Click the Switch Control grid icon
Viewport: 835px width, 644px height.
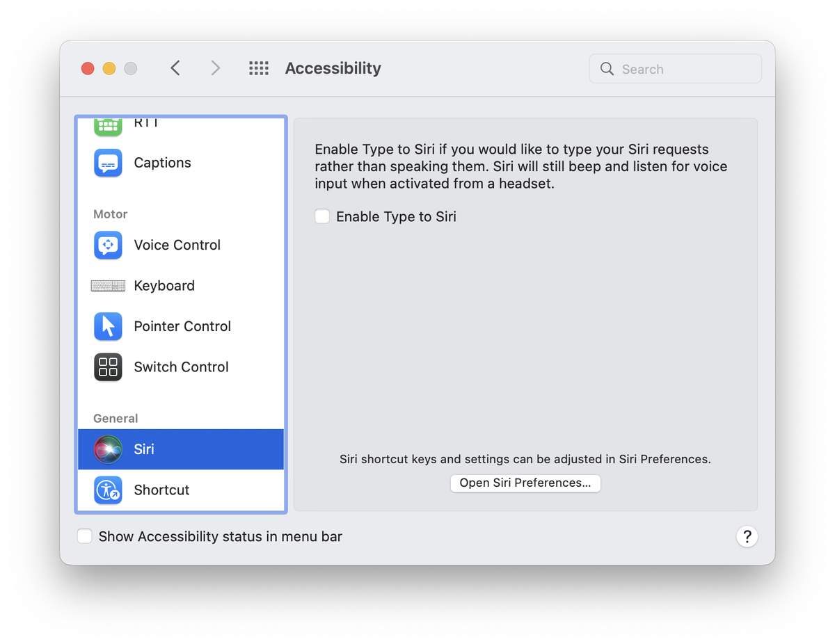108,367
